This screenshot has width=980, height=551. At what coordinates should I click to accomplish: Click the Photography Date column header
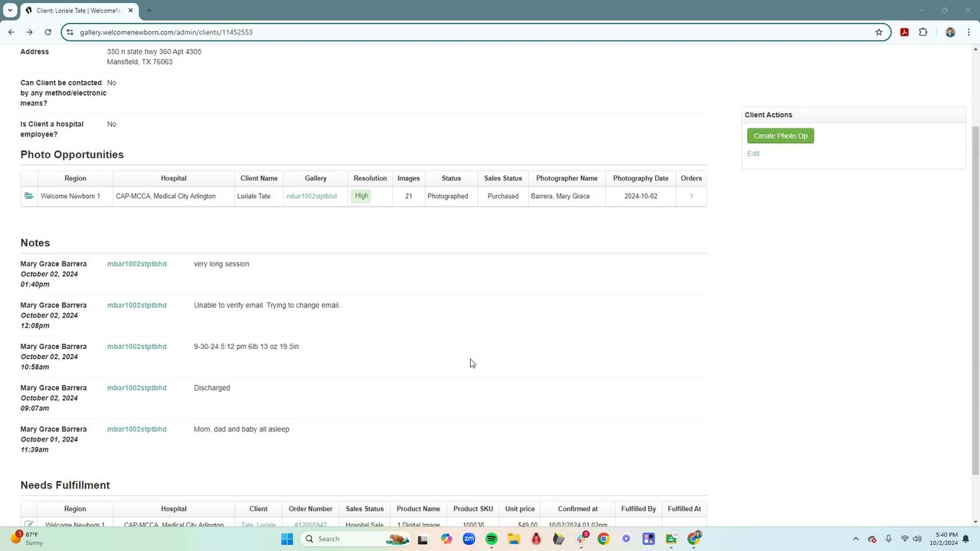point(641,178)
